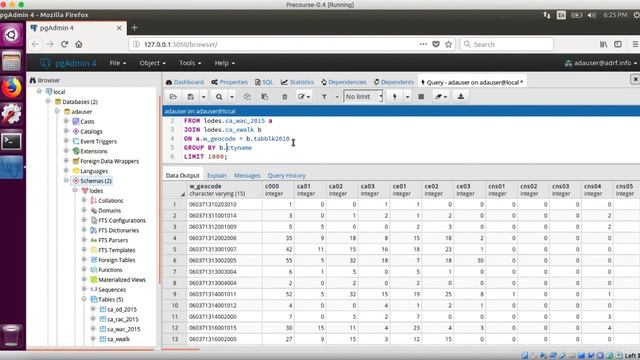Open the Query History tab
The width and height of the screenshot is (640, 360).
click(287, 175)
